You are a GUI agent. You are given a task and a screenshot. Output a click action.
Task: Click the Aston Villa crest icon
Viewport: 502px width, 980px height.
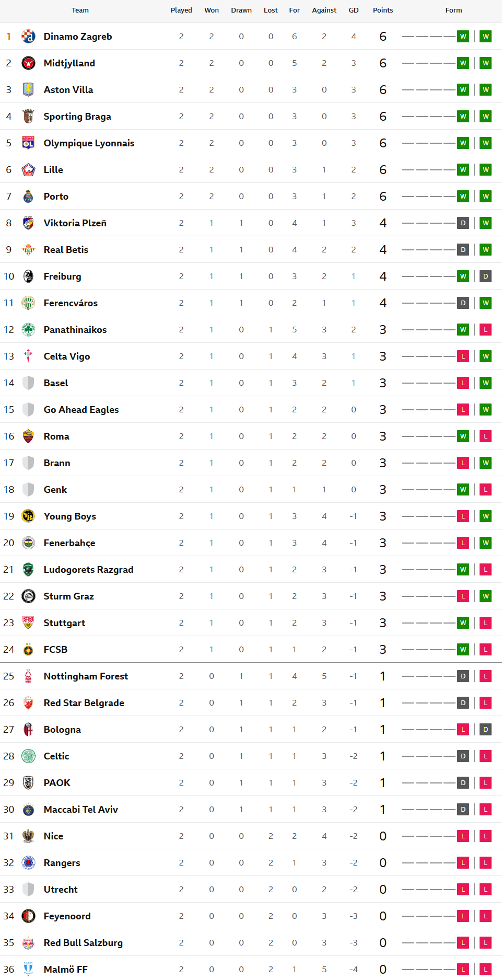coord(28,90)
